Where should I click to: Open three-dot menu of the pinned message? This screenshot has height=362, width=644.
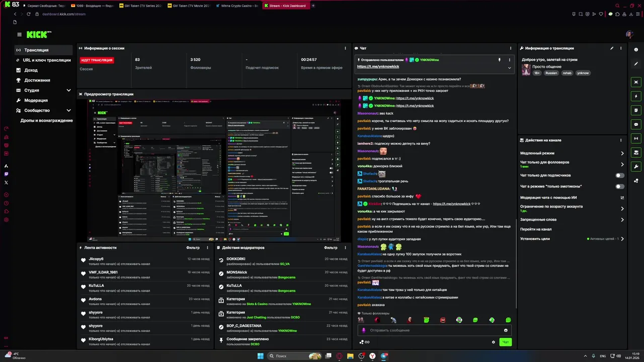[x=509, y=60]
